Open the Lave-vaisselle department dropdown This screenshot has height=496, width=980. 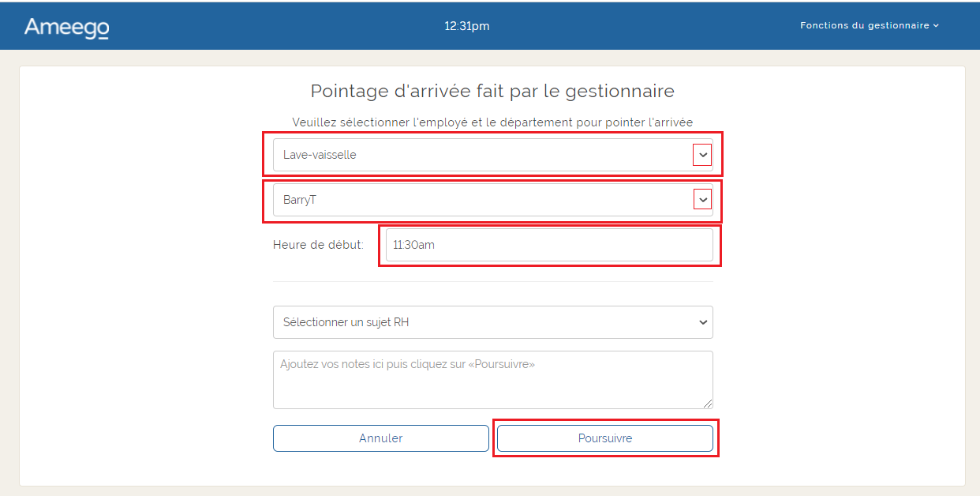click(x=481, y=155)
